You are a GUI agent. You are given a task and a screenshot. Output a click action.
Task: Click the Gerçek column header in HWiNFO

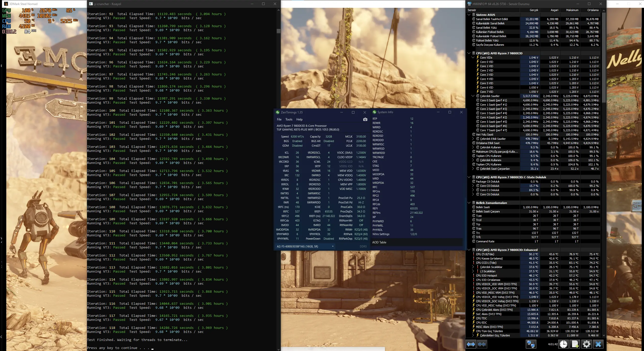530,10
